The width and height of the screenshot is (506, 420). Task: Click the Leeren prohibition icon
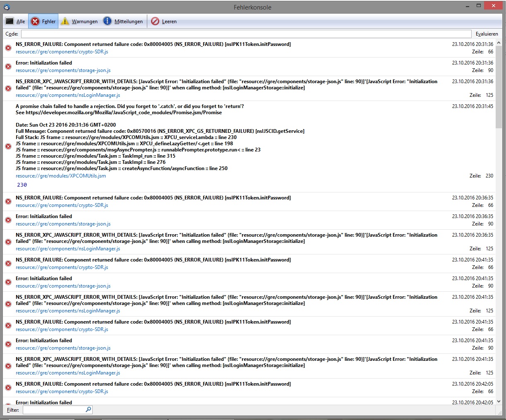(x=155, y=22)
